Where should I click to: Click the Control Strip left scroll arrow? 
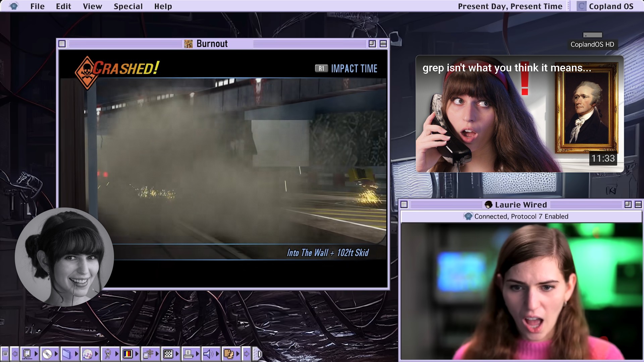pyautogui.click(x=15, y=354)
